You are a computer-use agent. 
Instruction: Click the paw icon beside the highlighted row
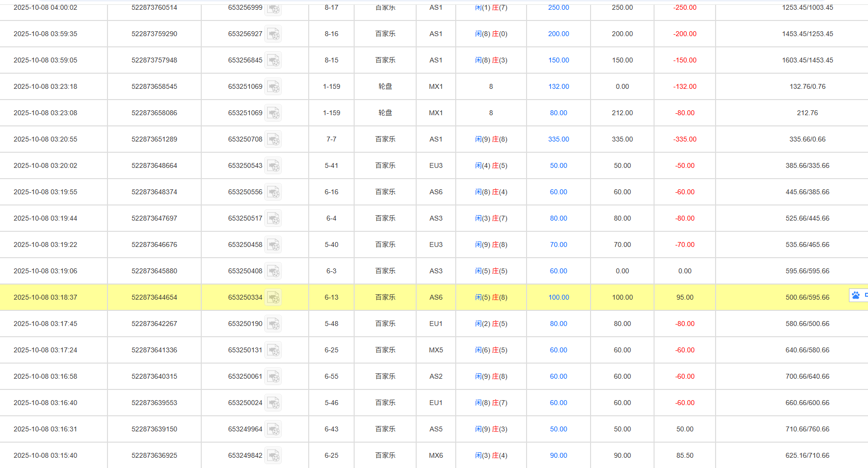(x=855, y=295)
